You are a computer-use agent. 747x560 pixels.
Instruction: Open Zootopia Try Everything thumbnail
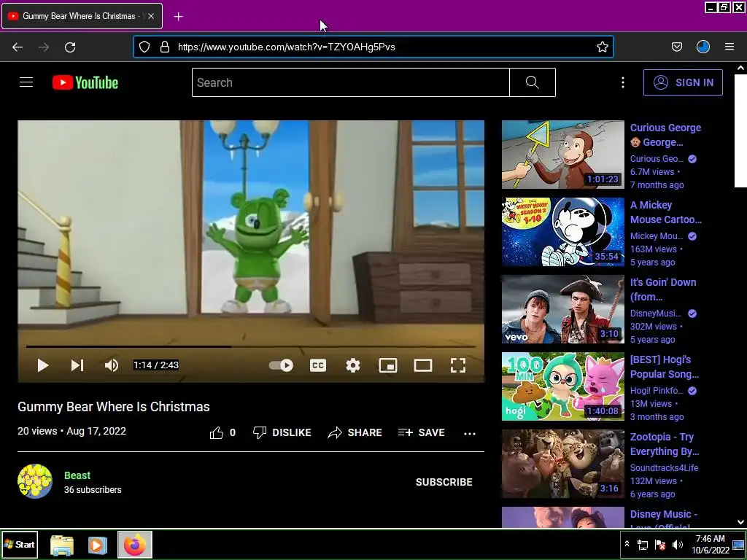click(562, 463)
